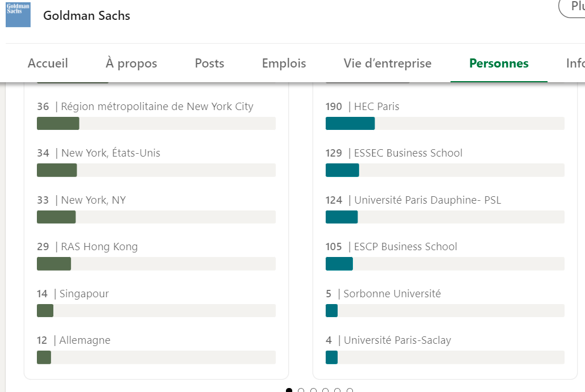Select the Vie d'entreprise tab

pyautogui.click(x=388, y=63)
